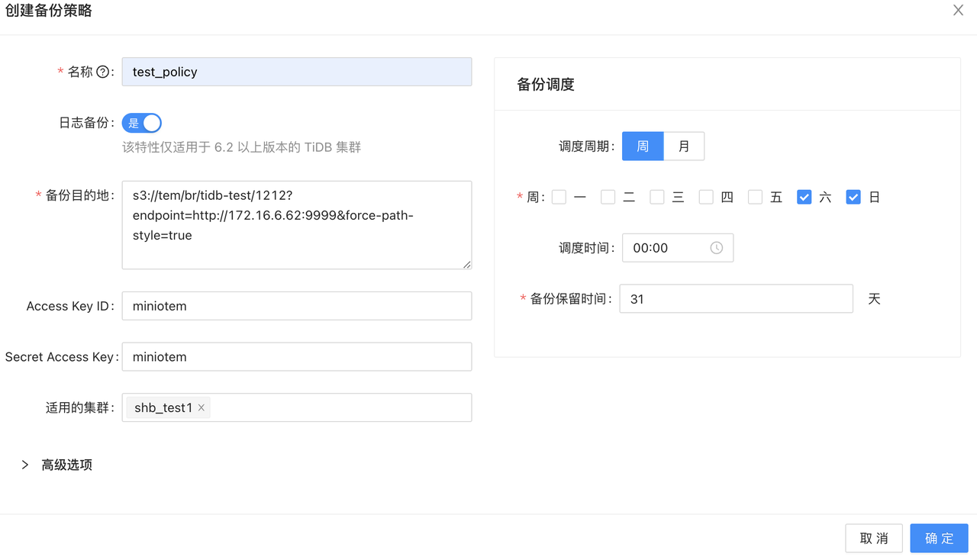
Task: Select 月 as the schedule period
Action: [684, 146]
